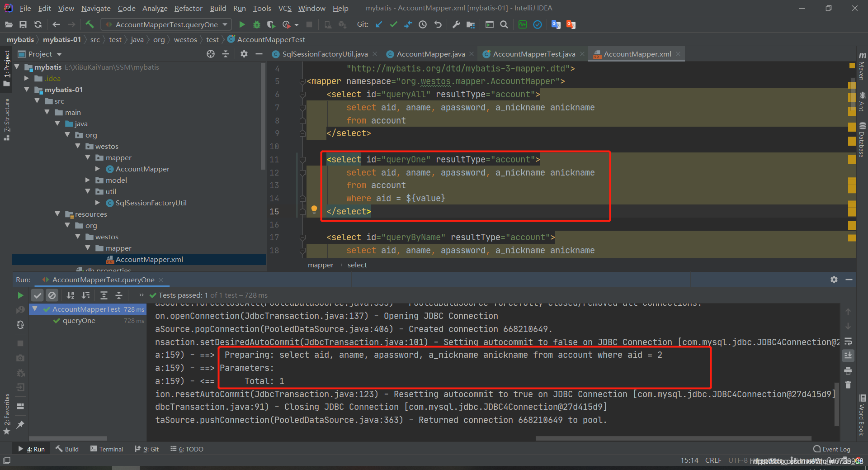Revert changes via Git rollback icon
The image size is (868, 470).
point(438,24)
